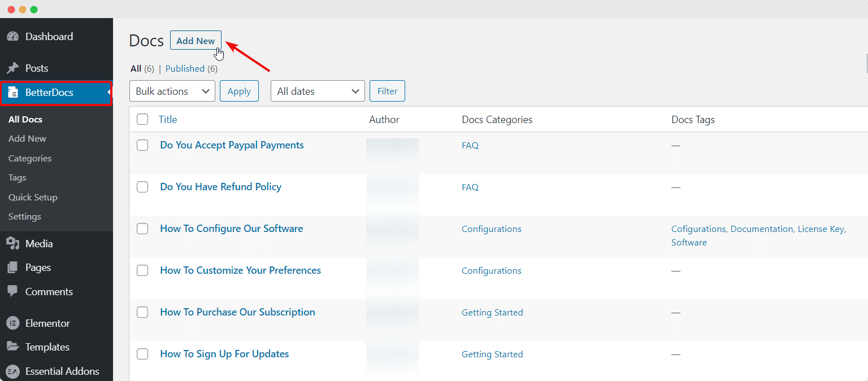Open Media library via its icon
The image size is (868, 381).
point(13,243)
